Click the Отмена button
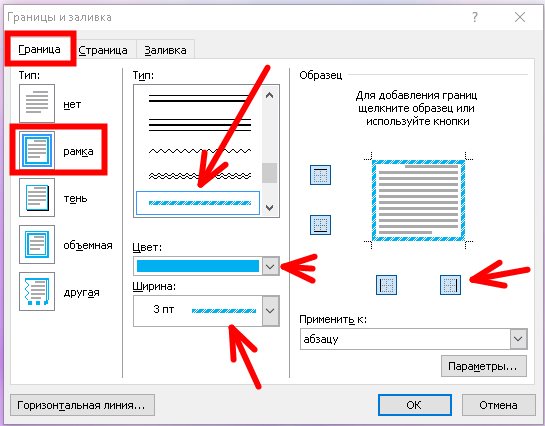The height and width of the screenshot is (426, 545). coord(498,405)
